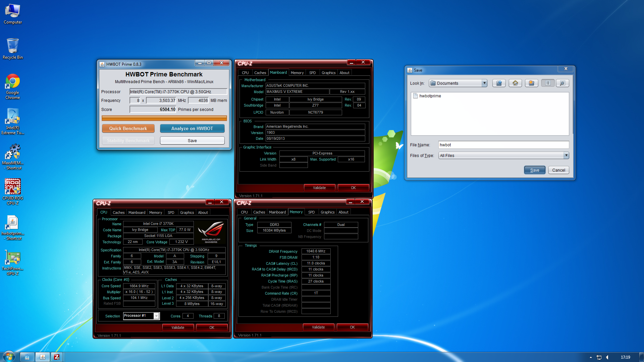
Task: Click the MAXIMUS V EXTREME model field
Action: 297,92
